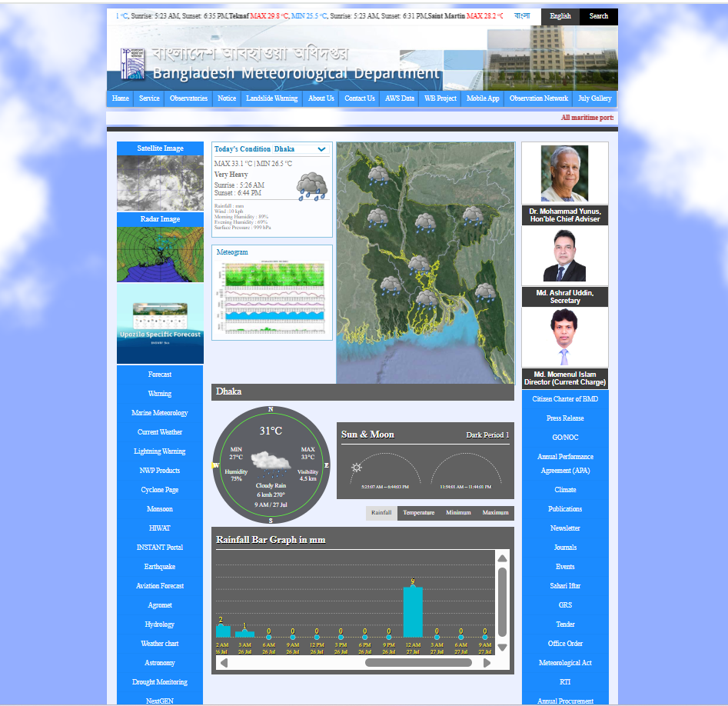
Task: Click the Bangladesh Meteorological Department logo
Action: click(132, 64)
